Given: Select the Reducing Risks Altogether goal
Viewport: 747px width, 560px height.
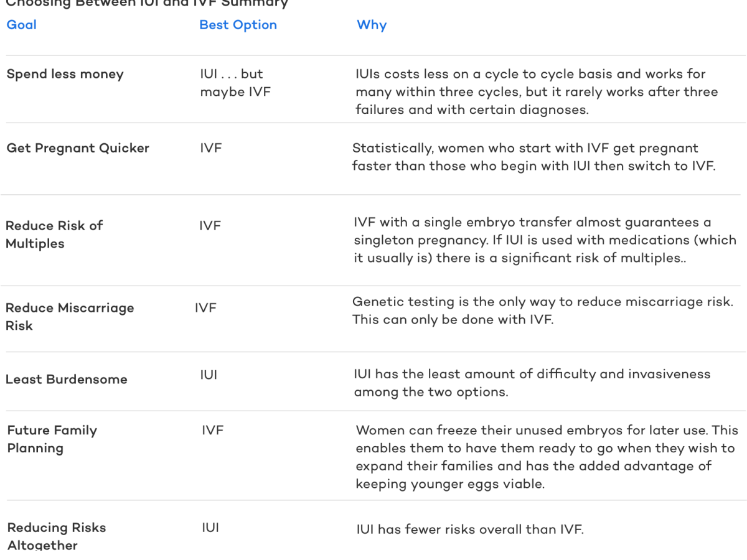Looking at the screenshot, I should click(x=57, y=536).
